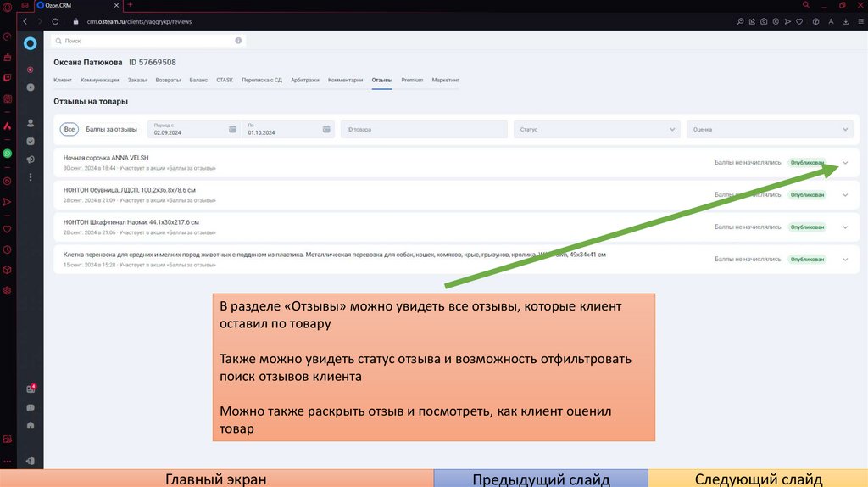The height and width of the screenshot is (487, 868).
Task: Open the chat bubble icon in CRM sidebar
Action: (31, 408)
